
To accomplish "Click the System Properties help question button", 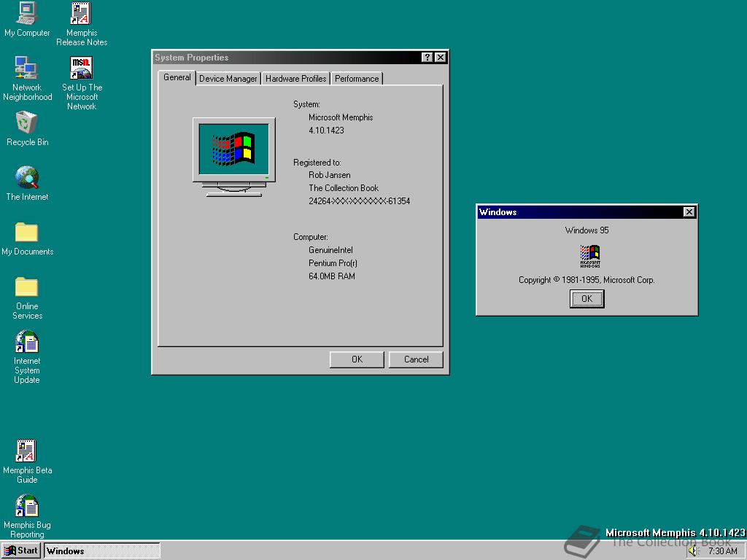I will point(427,58).
